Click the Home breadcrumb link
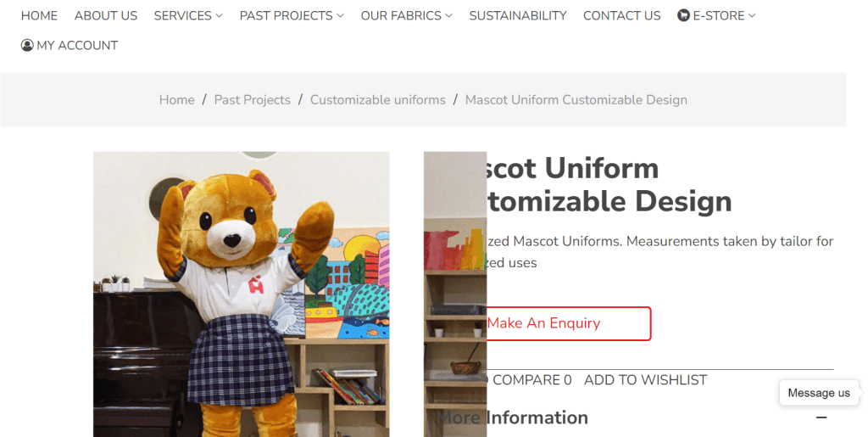The height and width of the screenshot is (437, 868). (x=176, y=99)
